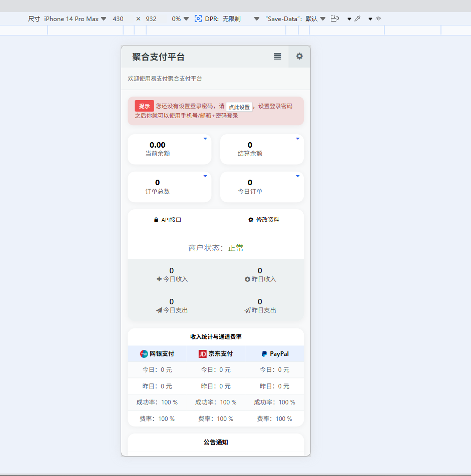Open the iPhone 14 Pro Max device dropdown
Screen dimensions: 471x476
coord(75,19)
